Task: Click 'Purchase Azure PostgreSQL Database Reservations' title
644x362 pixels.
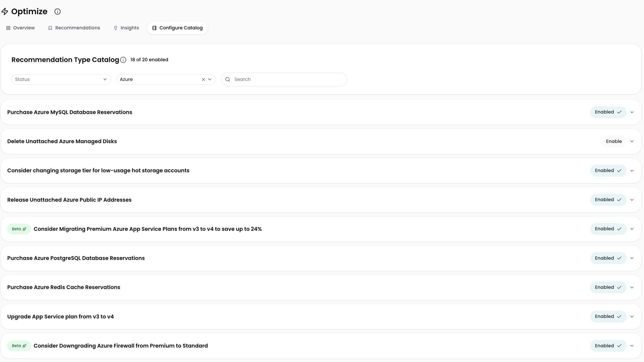Action: point(76,258)
